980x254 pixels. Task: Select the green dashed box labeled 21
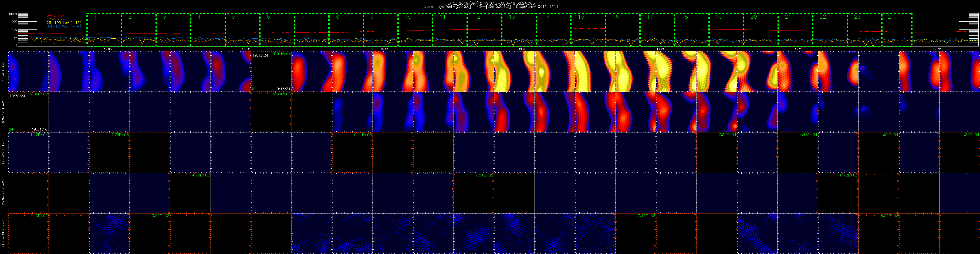pos(795,30)
